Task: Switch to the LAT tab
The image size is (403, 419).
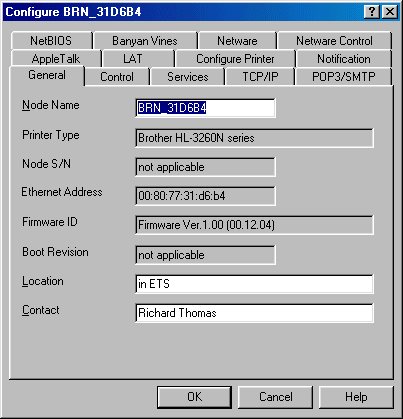Action: (x=133, y=59)
